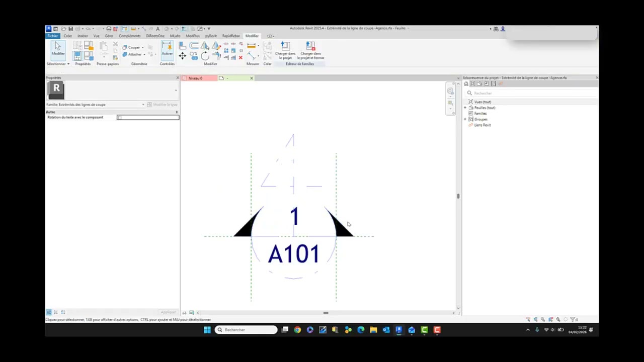Click the horizontal scrollbar thumb of drawing area

(326, 313)
